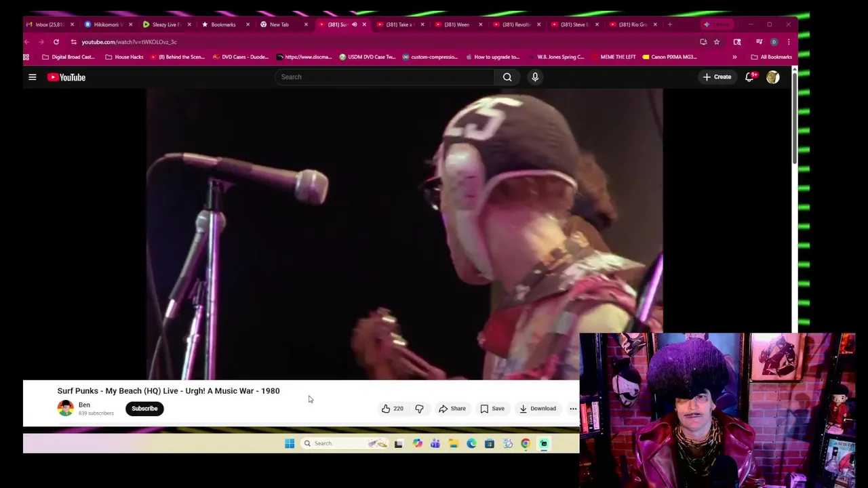Viewport: 868px width, 488px height.
Task: Click channel avatar for Ben
Action: (66, 408)
